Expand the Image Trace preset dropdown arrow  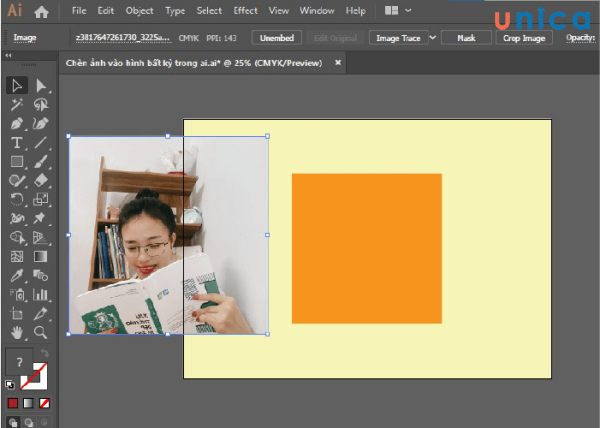pos(432,37)
